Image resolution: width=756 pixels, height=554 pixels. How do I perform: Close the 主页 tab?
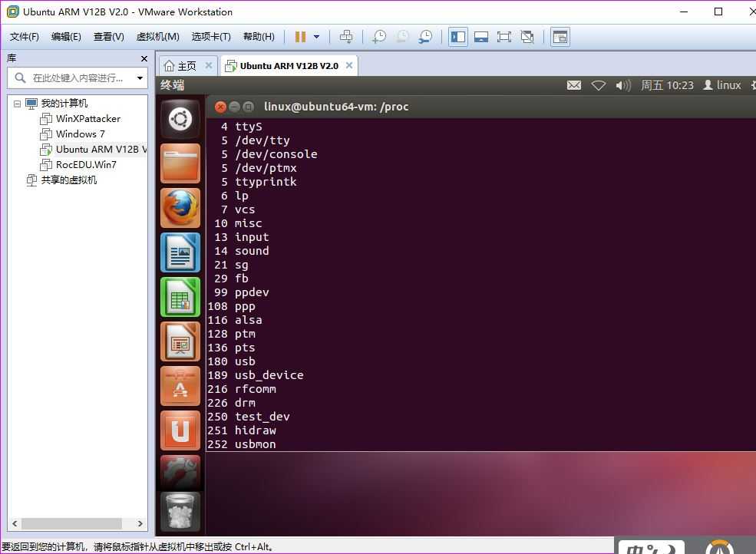[208, 65]
